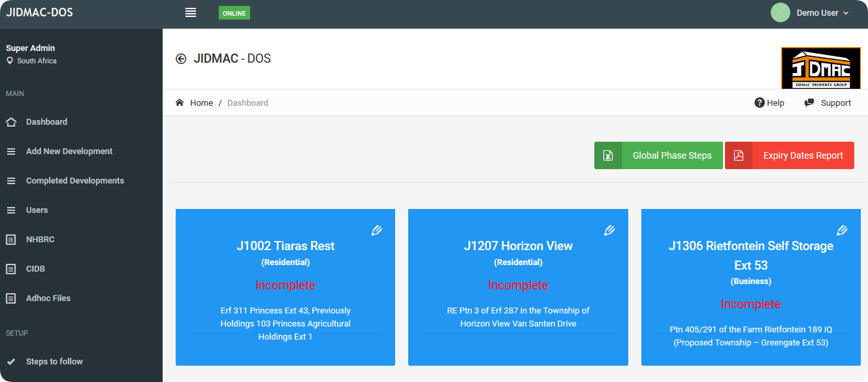Open Adhoc Files section

click(x=48, y=298)
